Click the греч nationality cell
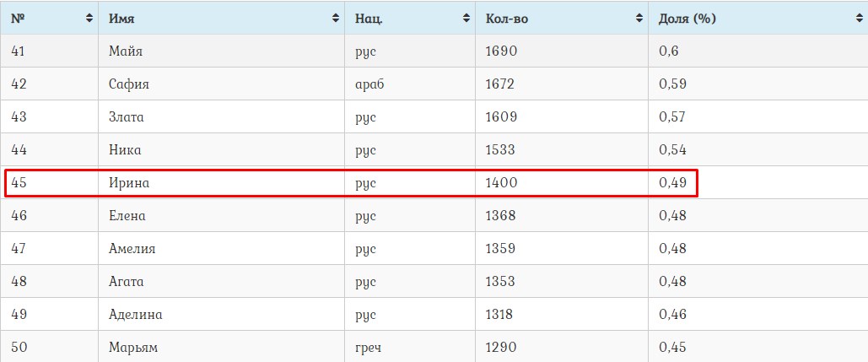 369,347
